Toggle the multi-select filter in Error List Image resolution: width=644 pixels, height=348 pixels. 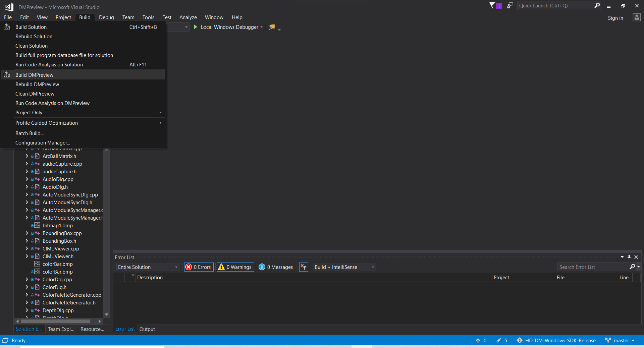303,267
